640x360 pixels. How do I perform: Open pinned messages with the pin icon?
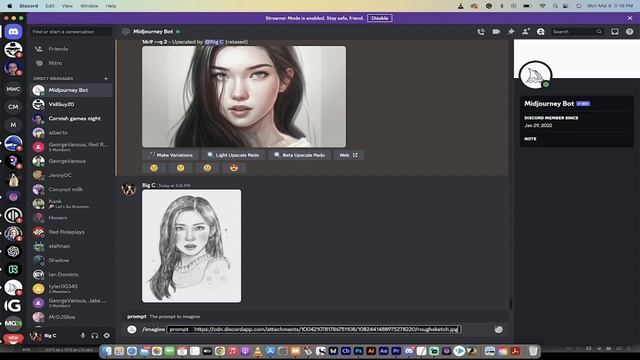tap(511, 31)
